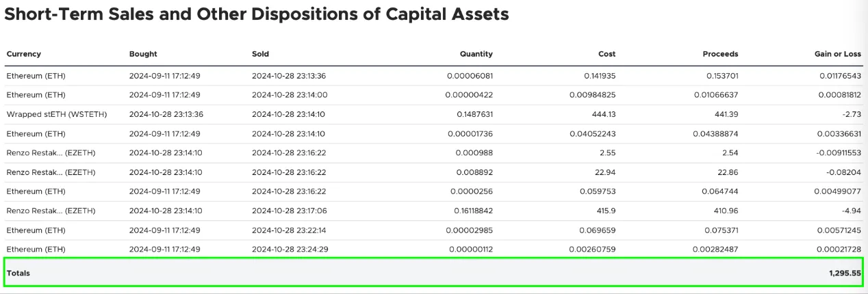Click the 441.39 proceeds cell
This screenshot has width=868, height=294.
click(726, 114)
